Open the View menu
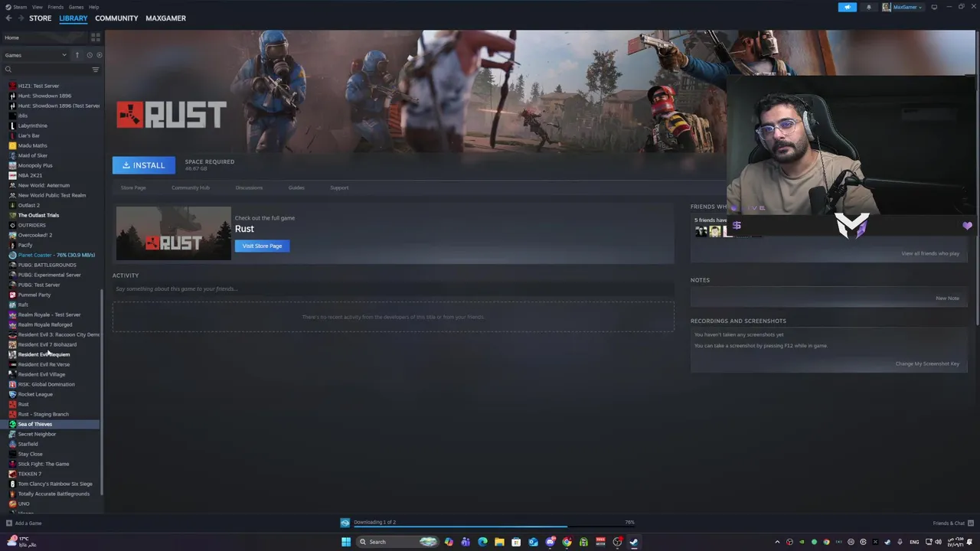980x551 pixels. (37, 7)
